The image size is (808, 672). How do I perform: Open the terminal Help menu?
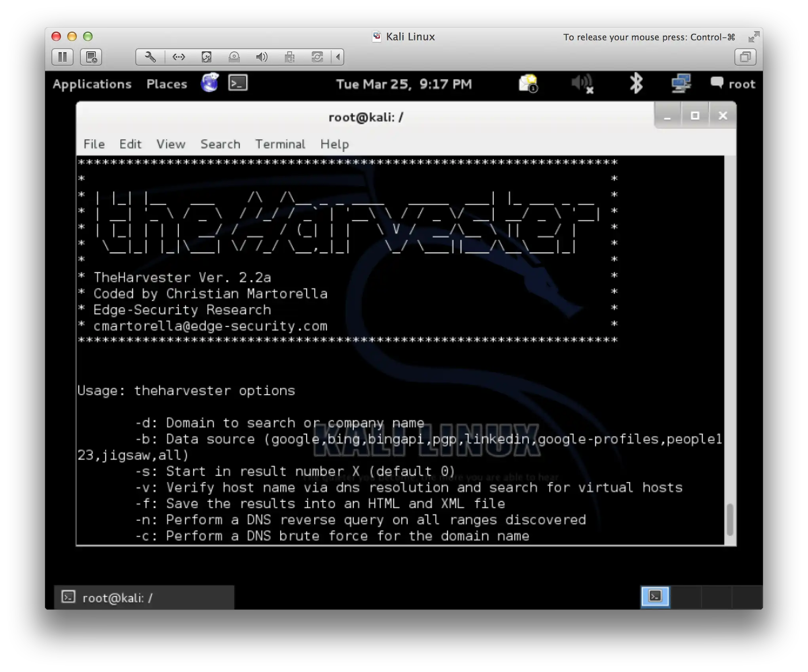(x=335, y=144)
